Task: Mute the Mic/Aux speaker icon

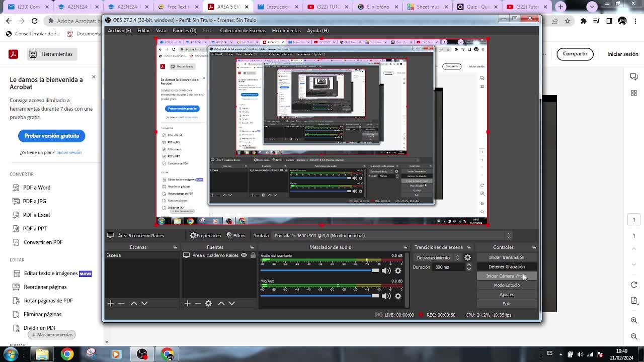Action: tap(386, 296)
